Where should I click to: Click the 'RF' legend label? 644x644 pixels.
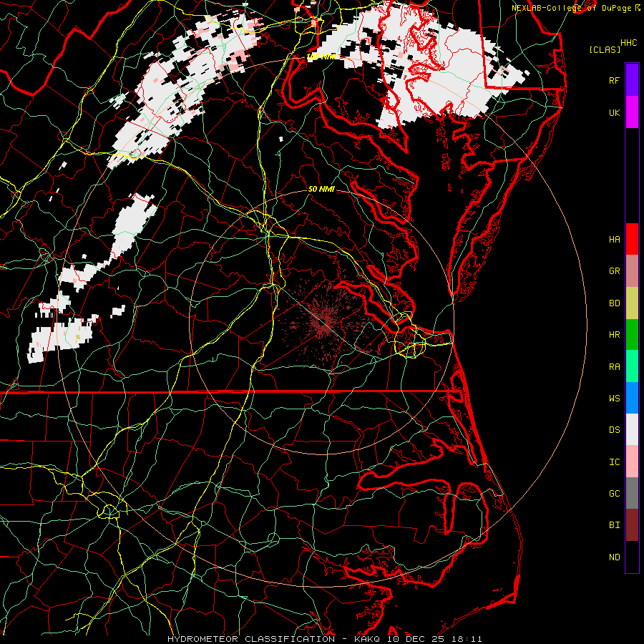(614, 80)
